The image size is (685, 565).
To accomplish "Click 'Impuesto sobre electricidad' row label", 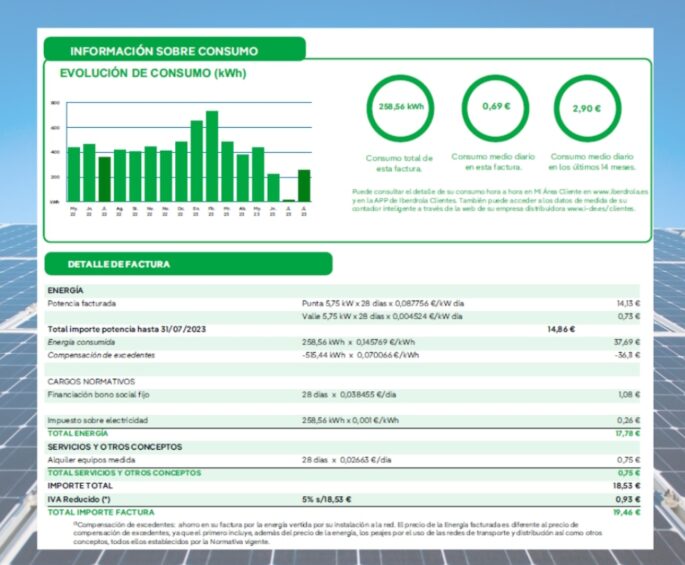I will (x=98, y=420).
